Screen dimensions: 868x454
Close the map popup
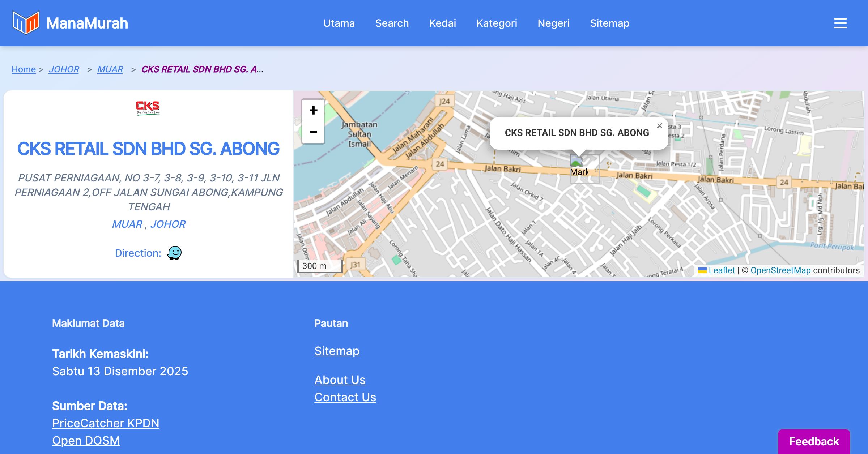659,126
